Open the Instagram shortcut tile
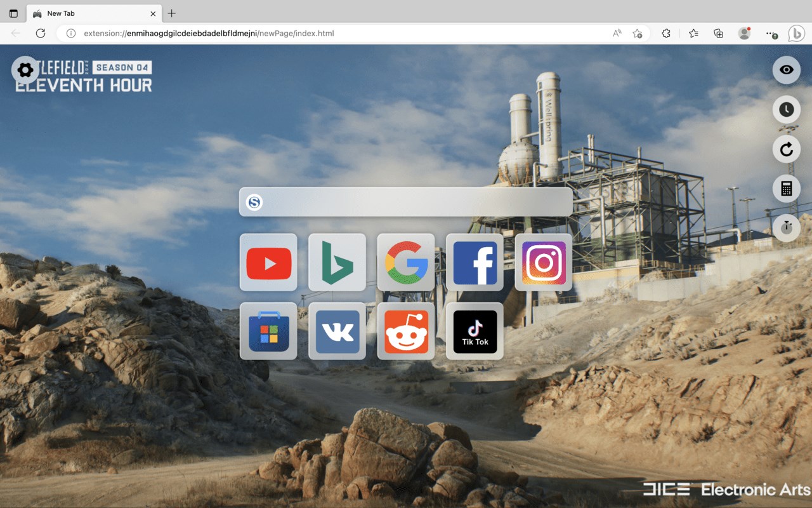The image size is (812, 508). click(x=544, y=262)
